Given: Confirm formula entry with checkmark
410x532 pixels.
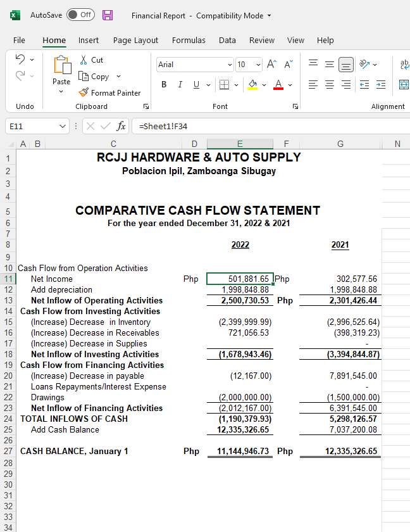Looking at the screenshot, I should point(106,126).
